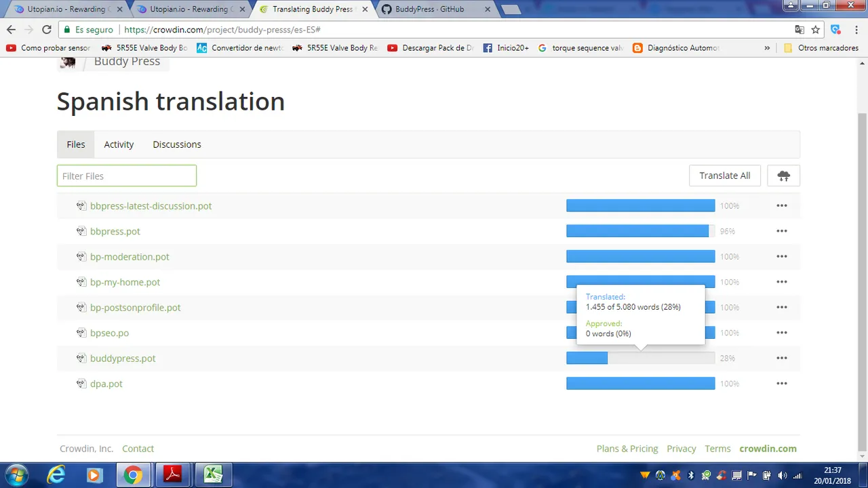868x488 pixels.
Task: Open Chrome menu three-dot icon
Action: [x=856, y=30]
